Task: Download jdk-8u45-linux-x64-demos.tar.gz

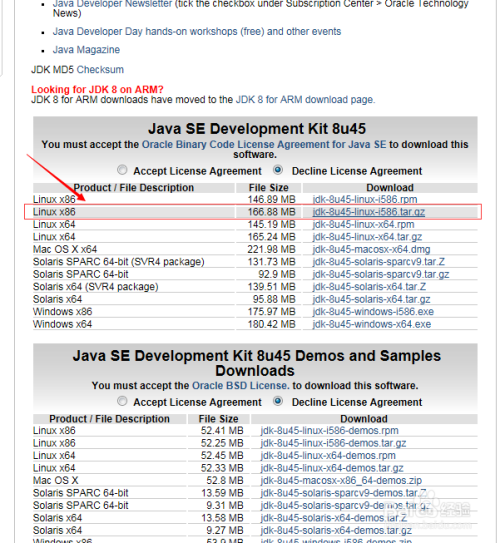Action: 332,468
